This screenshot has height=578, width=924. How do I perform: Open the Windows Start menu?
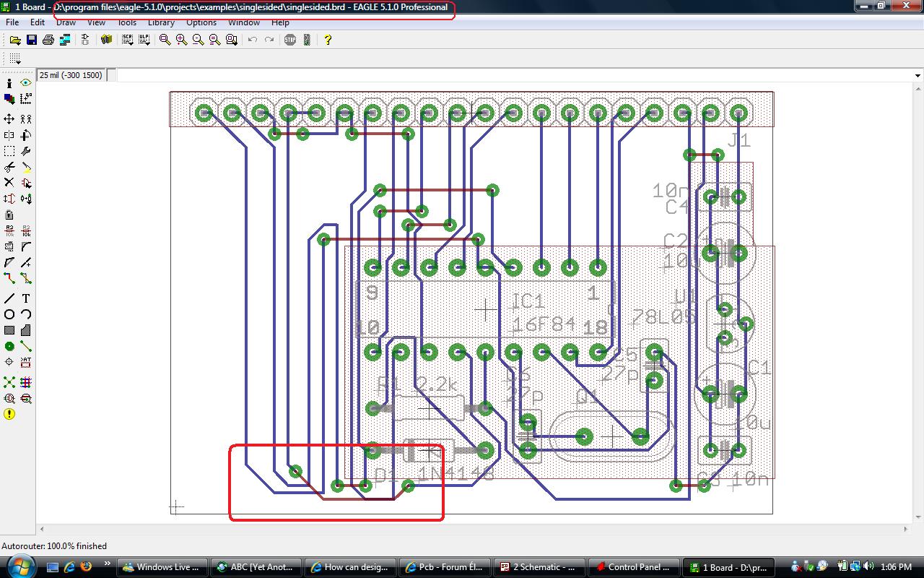(20, 566)
